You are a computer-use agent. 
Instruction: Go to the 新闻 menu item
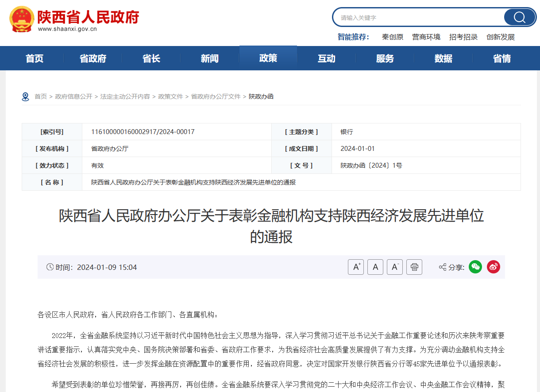coord(209,58)
